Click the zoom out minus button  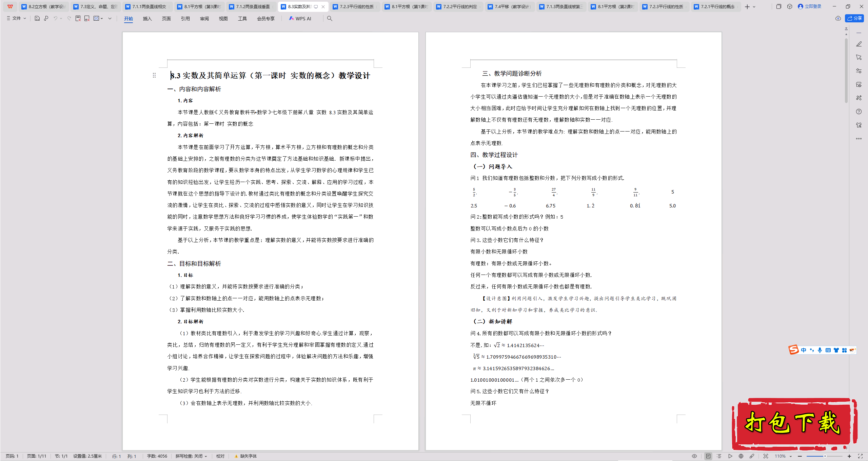(800, 456)
